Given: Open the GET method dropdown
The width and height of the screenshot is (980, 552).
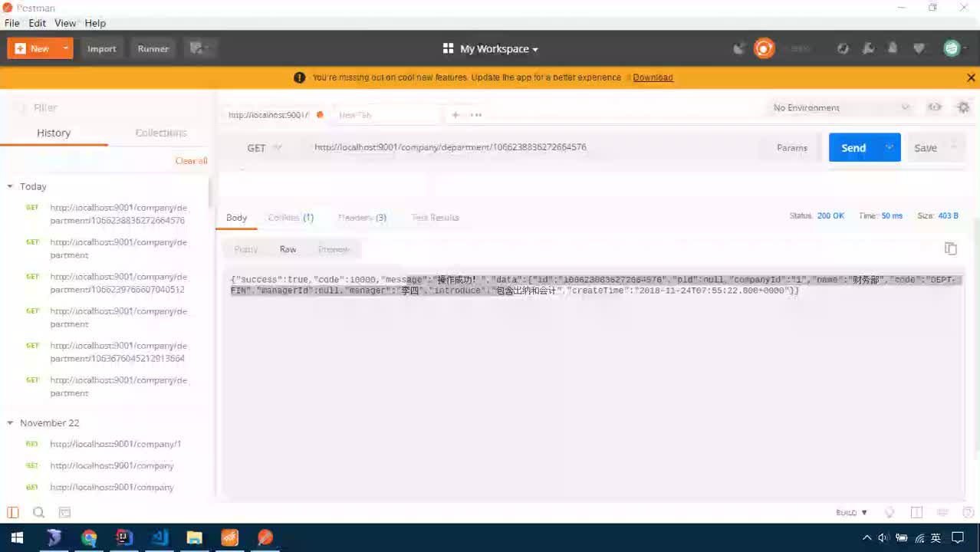Looking at the screenshot, I should click(x=265, y=147).
